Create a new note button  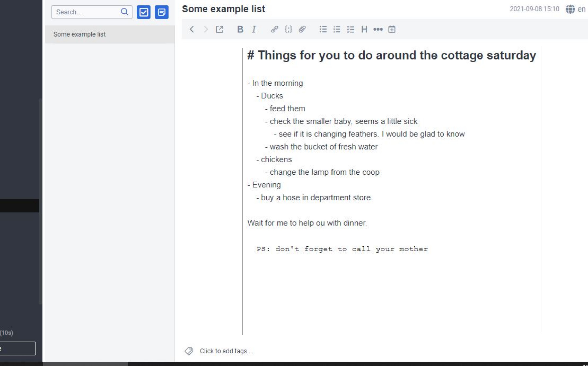point(162,12)
